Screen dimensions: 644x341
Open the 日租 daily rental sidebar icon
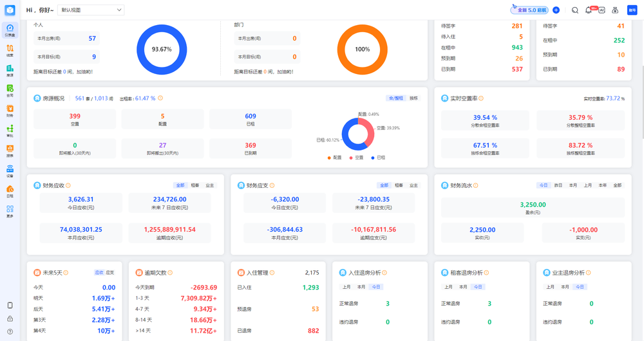[x=10, y=191]
